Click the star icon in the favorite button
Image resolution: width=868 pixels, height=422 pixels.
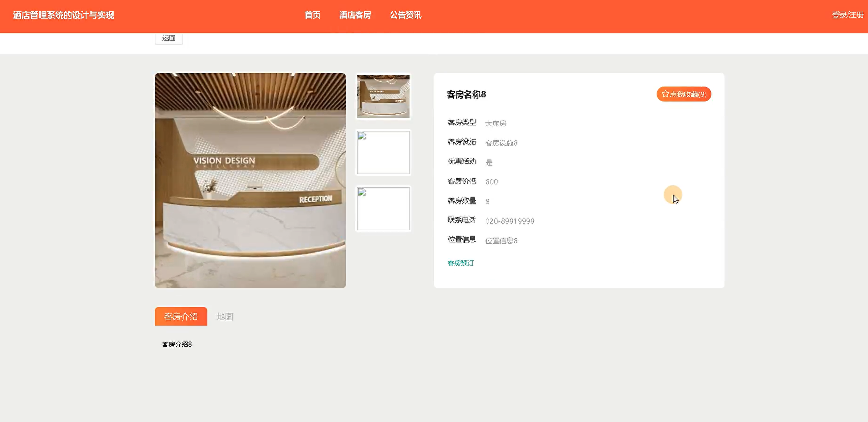tap(665, 94)
